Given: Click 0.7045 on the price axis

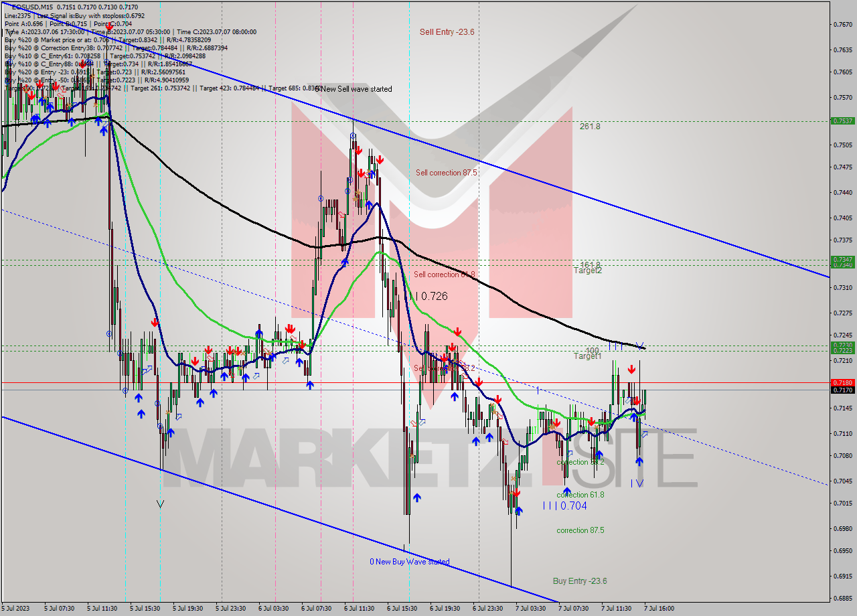Looking at the screenshot, I should click(x=842, y=481).
